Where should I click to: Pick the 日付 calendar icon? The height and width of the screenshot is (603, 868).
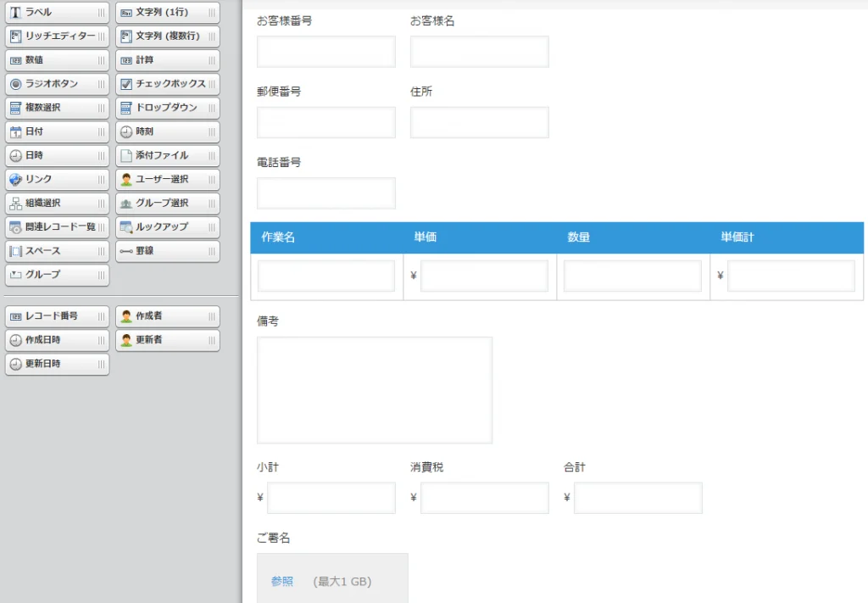15,131
